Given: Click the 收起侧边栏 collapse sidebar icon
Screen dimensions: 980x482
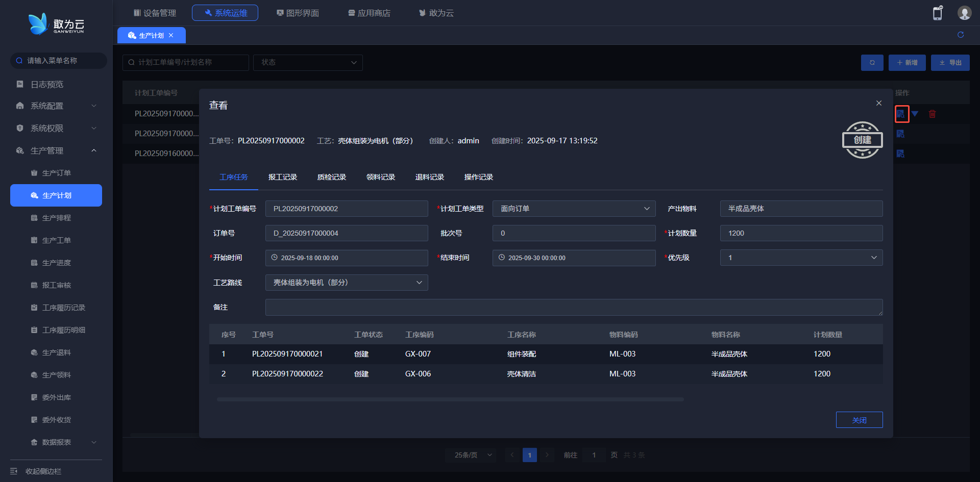Looking at the screenshot, I should click(14, 471).
